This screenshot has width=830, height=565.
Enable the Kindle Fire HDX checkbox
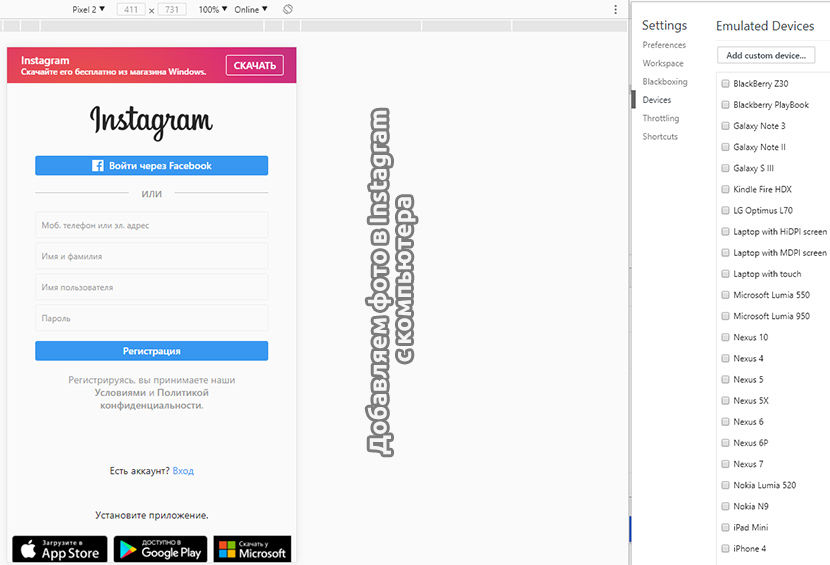725,189
